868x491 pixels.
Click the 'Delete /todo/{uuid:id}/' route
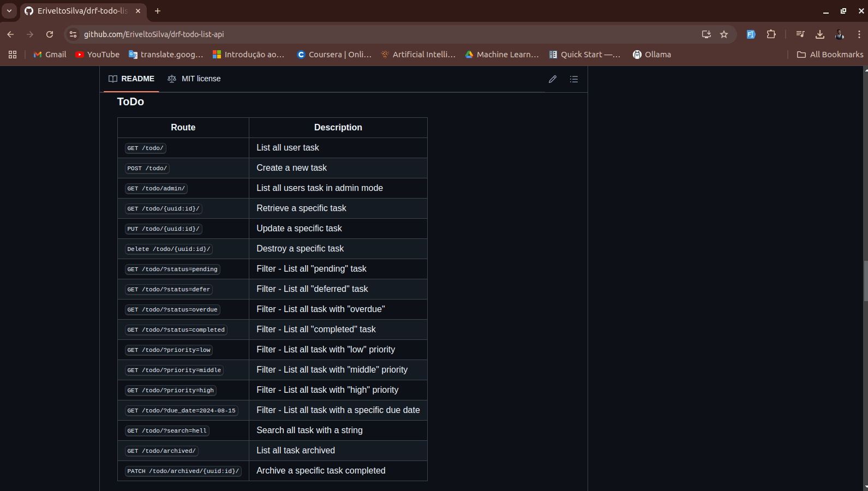(169, 249)
